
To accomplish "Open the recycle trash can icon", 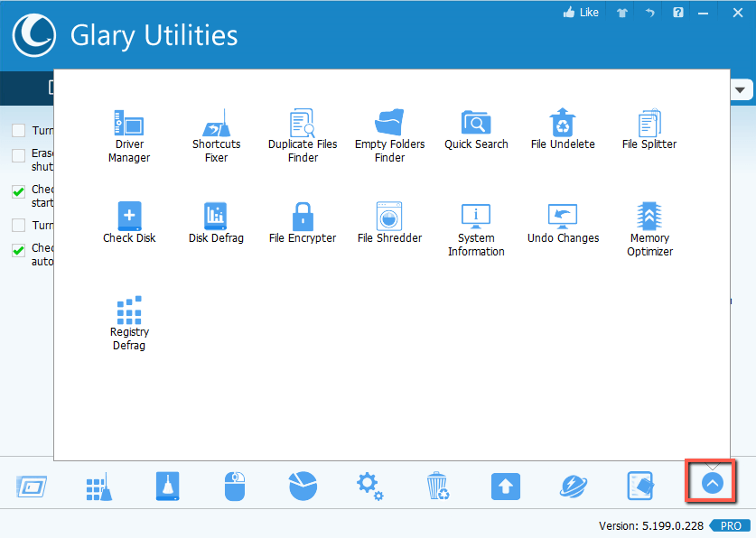I will click(x=438, y=486).
